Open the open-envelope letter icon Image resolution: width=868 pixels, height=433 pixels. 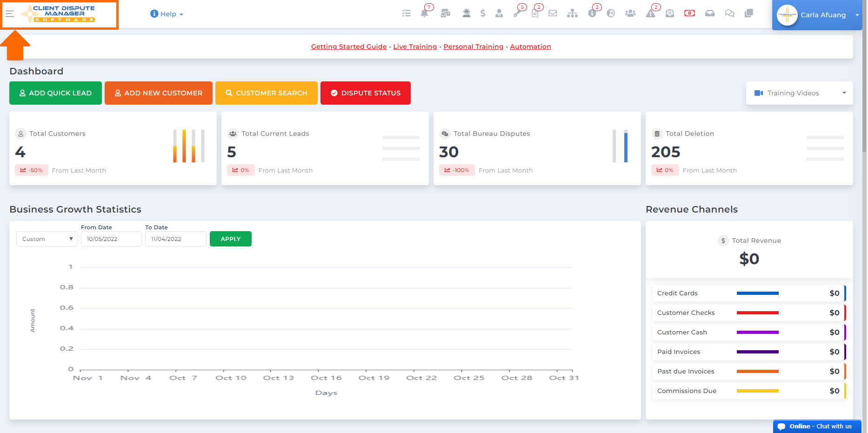coord(670,13)
